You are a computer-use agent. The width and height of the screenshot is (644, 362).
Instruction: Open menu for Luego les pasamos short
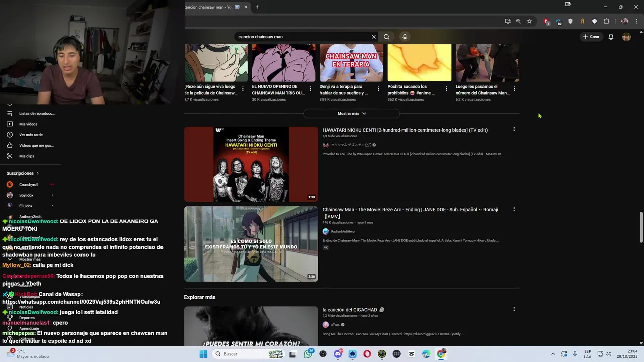pyautogui.click(x=514, y=89)
